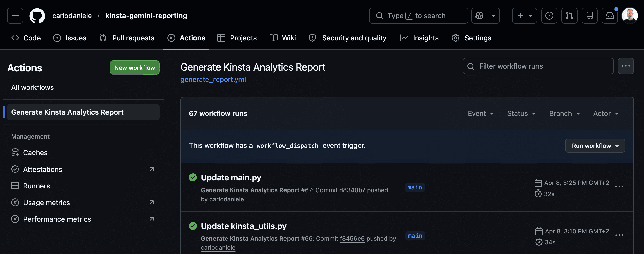The image size is (644, 254).
Task: Open Runners under Management
Action: pos(83,186)
